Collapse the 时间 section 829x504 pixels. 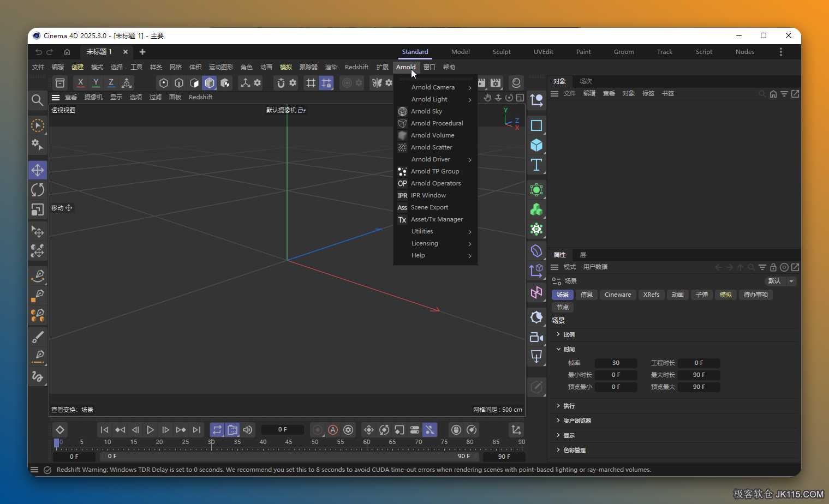tap(558, 349)
